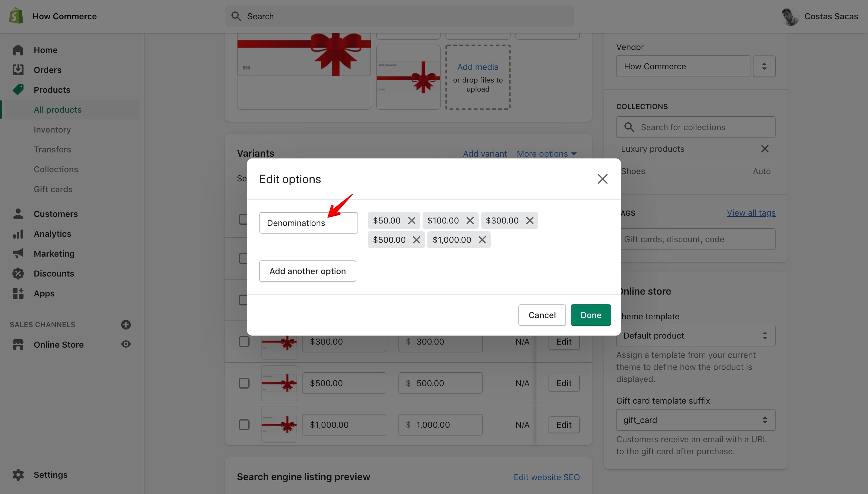Open the Theme template Default product dropdown
The width and height of the screenshot is (868, 494).
pyautogui.click(x=696, y=336)
